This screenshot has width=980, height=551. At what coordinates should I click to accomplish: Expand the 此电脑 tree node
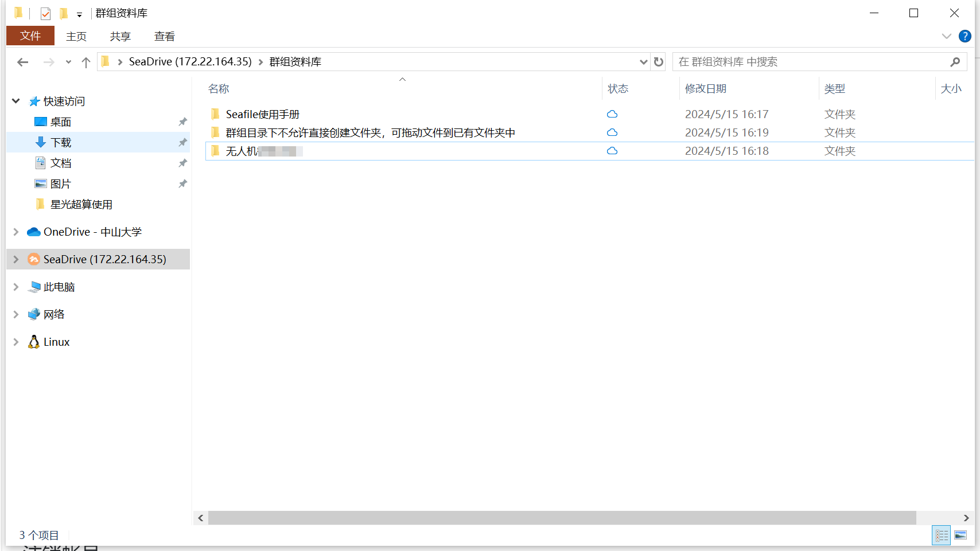pos(16,287)
